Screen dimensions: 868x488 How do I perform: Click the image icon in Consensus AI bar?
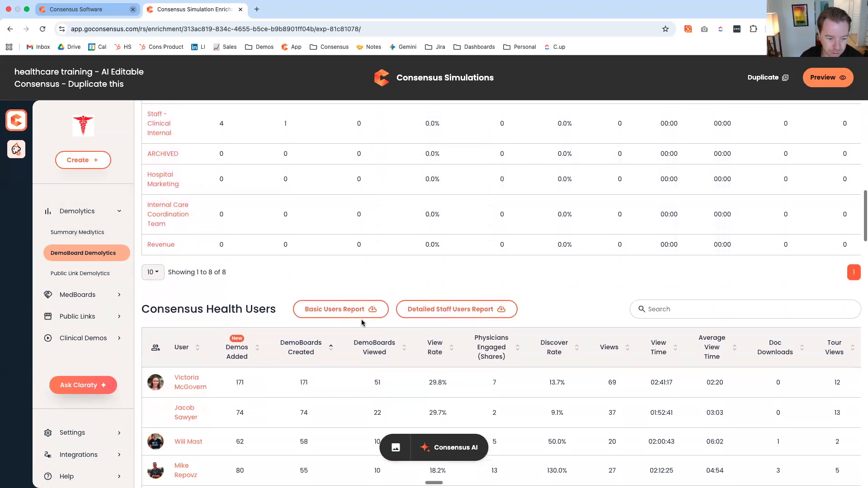(396, 447)
